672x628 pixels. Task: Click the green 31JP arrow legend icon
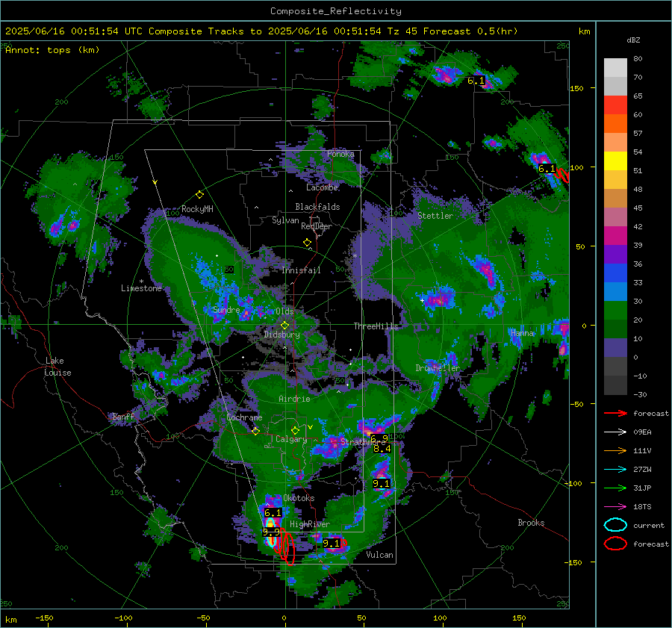[x=615, y=488]
